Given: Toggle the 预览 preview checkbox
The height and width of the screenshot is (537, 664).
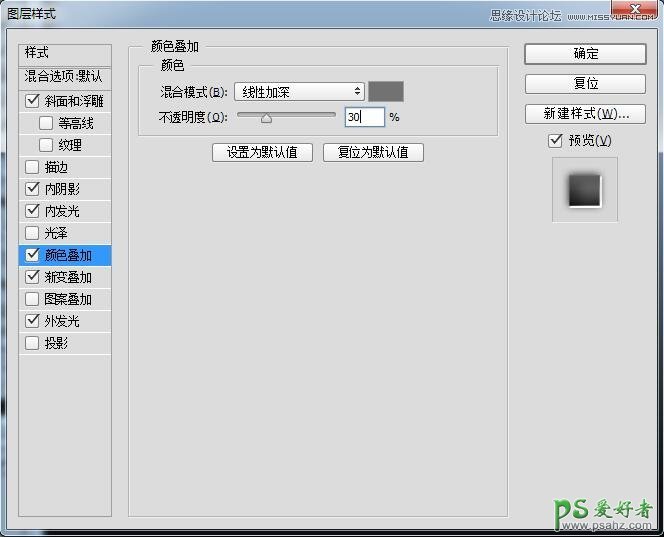Looking at the screenshot, I should click(556, 141).
